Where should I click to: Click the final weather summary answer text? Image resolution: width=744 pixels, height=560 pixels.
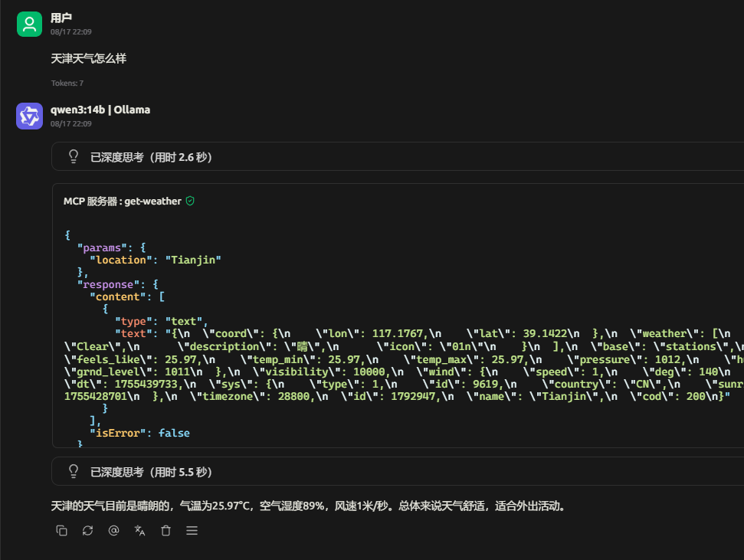click(309, 506)
